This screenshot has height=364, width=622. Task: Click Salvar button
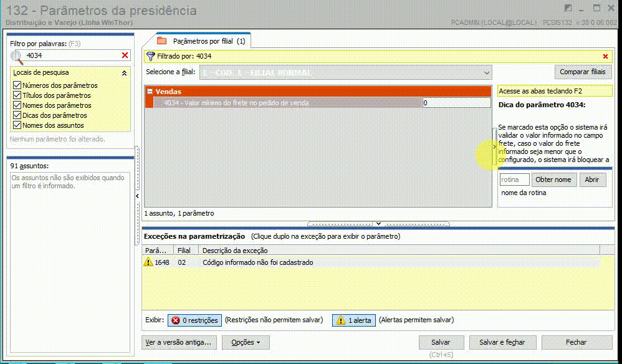click(x=441, y=342)
